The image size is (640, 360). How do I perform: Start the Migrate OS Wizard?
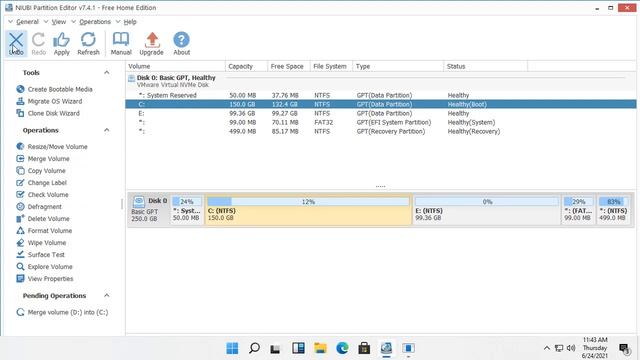point(49,101)
